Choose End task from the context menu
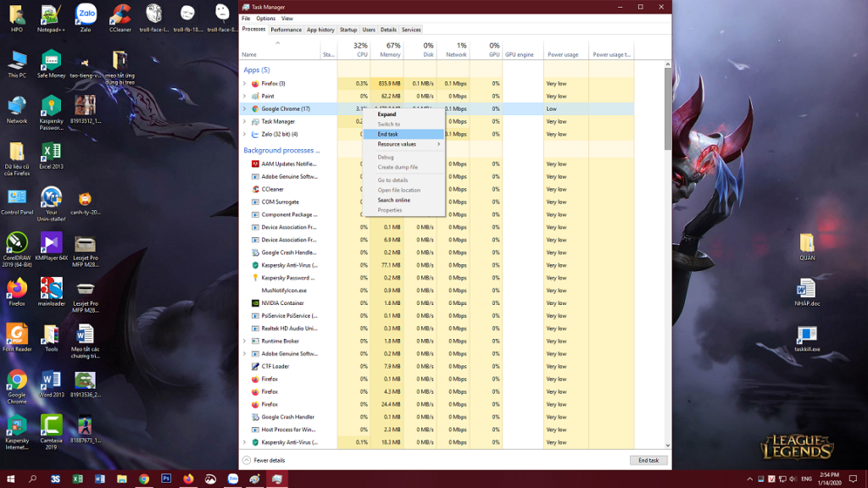The width and height of the screenshot is (868, 488). click(x=388, y=134)
